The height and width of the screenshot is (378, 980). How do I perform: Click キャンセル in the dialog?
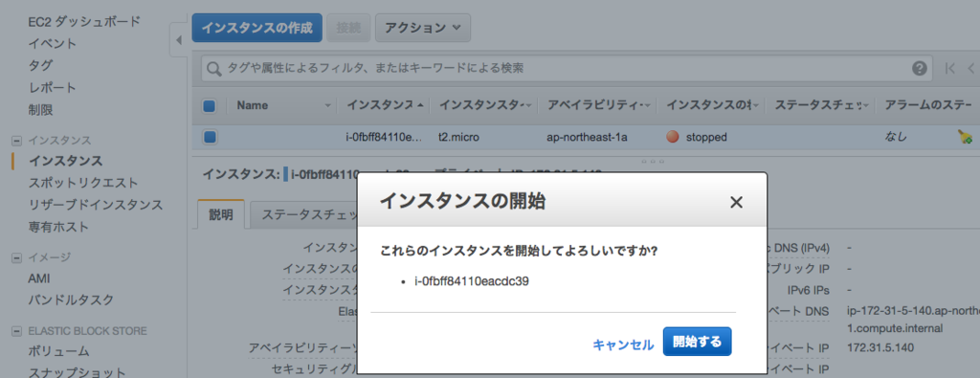(x=623, y=345)
